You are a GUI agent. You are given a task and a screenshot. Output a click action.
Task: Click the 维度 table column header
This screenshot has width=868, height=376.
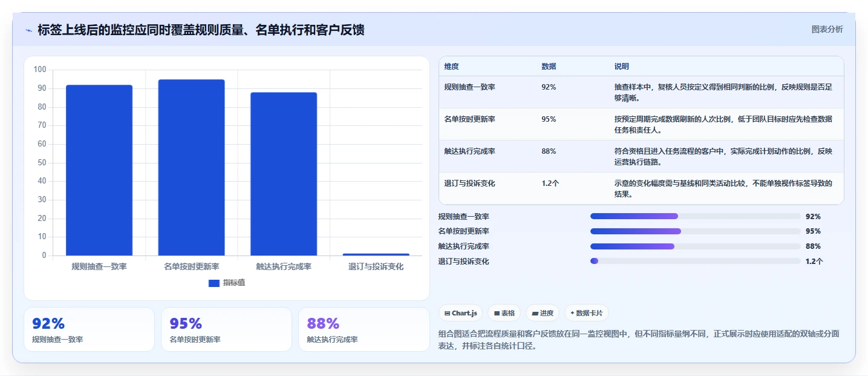(452, 67)
